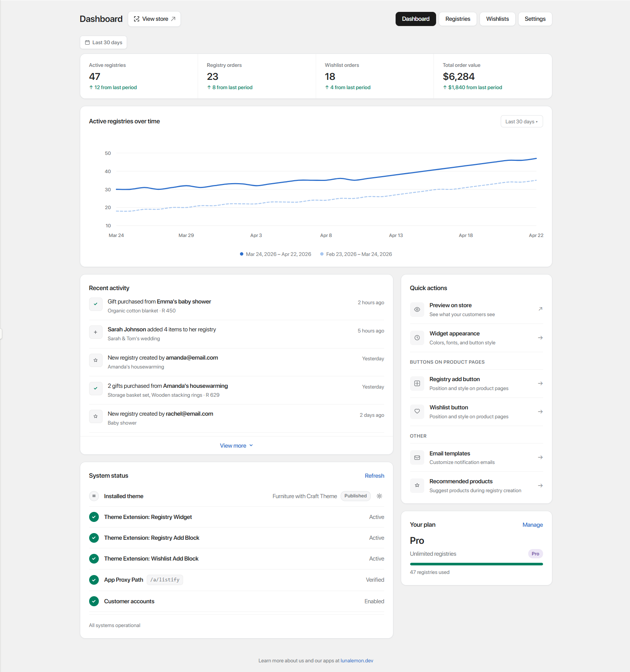Expand View more in Recent activity
This screenshot has height=672, width=630.
tap(236, 445)
